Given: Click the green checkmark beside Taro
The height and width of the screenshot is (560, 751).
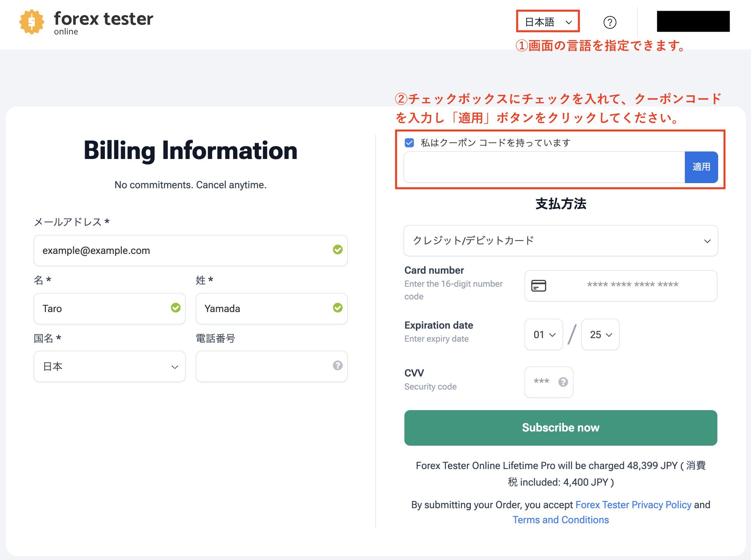Looking at the screenshot, I should [x=176, y=308].
